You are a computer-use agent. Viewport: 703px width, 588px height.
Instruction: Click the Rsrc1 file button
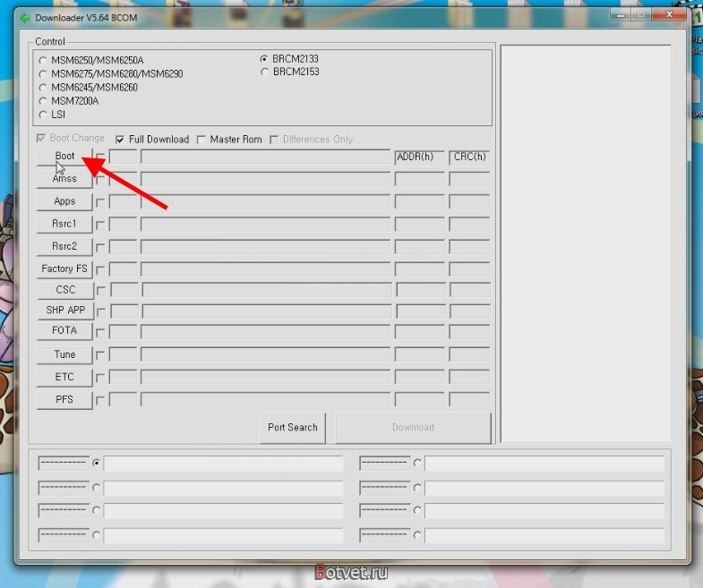pyautogui.click(x=64, y=224)
